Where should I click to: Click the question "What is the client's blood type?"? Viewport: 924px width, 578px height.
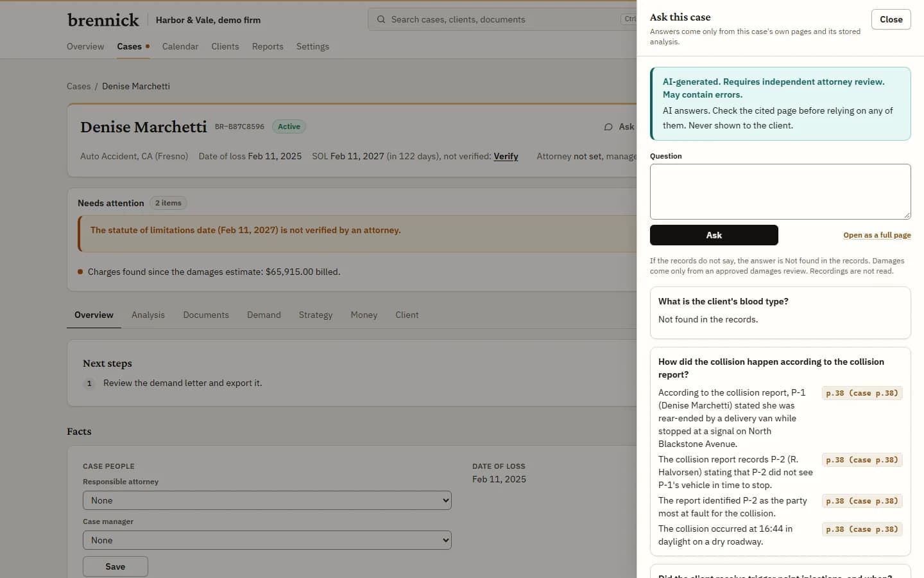coord(723,301)
